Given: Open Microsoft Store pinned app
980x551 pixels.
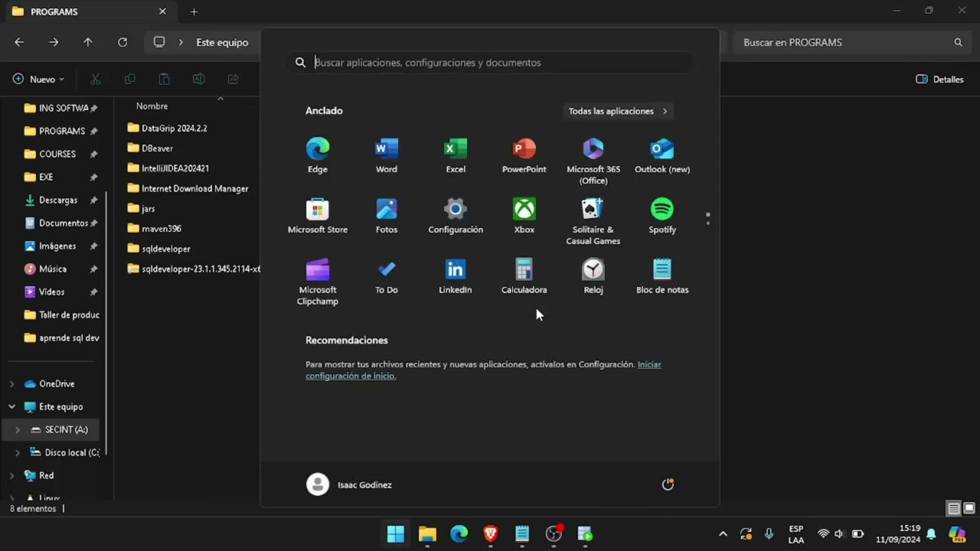Looking at the screenshot, I should coord(318,216).
